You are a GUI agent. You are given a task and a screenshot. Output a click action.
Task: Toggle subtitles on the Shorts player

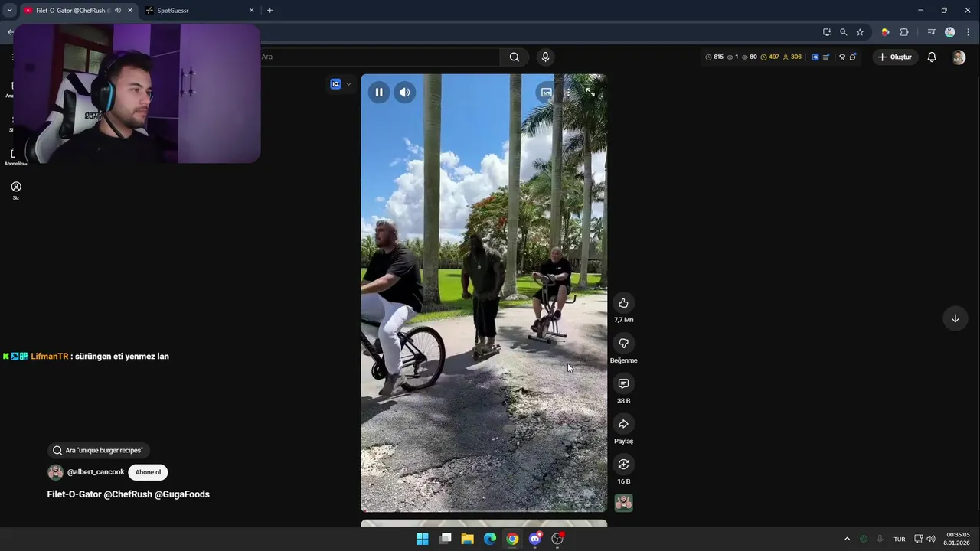click(x=546, y=93)
